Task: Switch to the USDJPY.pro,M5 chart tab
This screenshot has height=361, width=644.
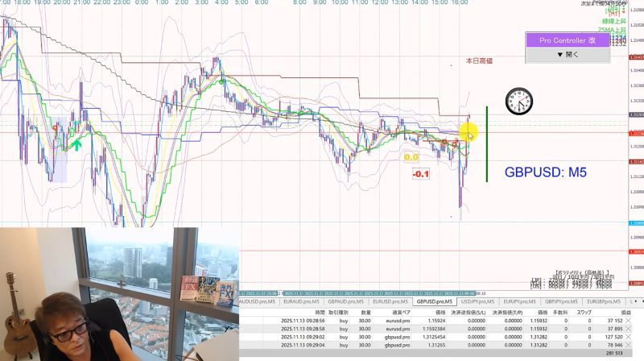Action: pos(477,302)
